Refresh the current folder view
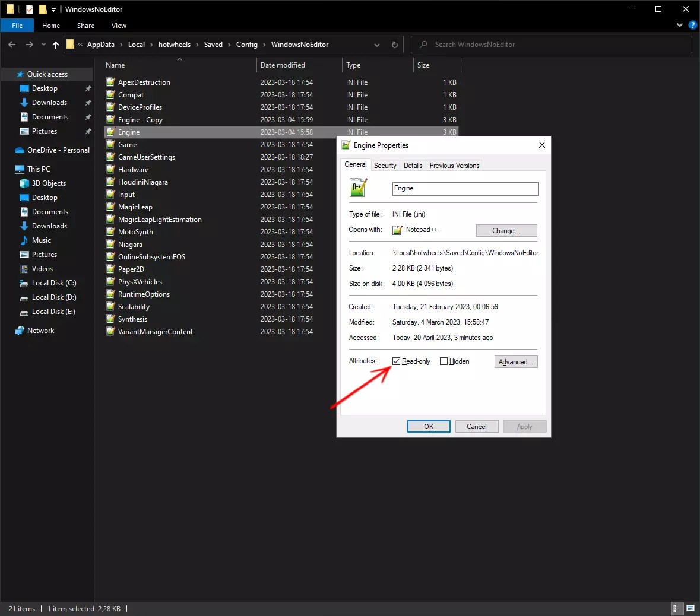 tap(394, 45)
